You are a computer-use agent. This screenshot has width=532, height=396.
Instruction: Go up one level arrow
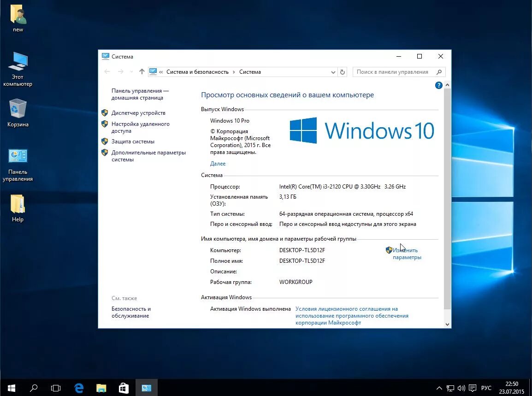142,71
